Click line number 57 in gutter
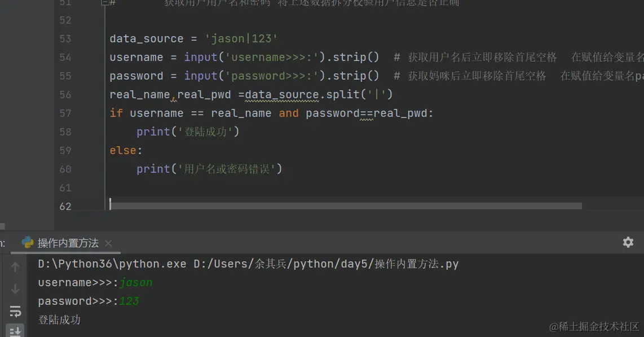The image size is (644, 337). click(65, 113)
